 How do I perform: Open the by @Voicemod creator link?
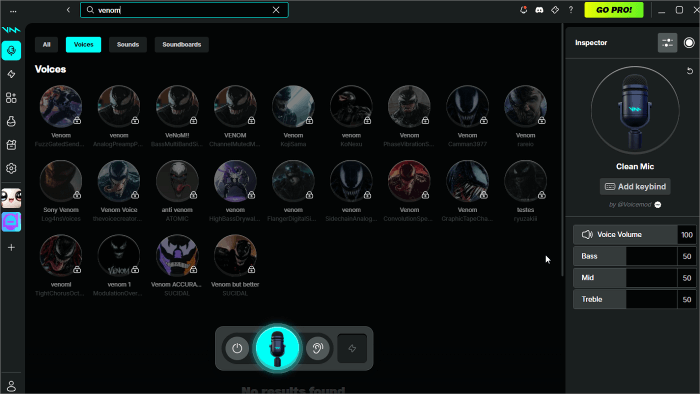pos(635,205)
